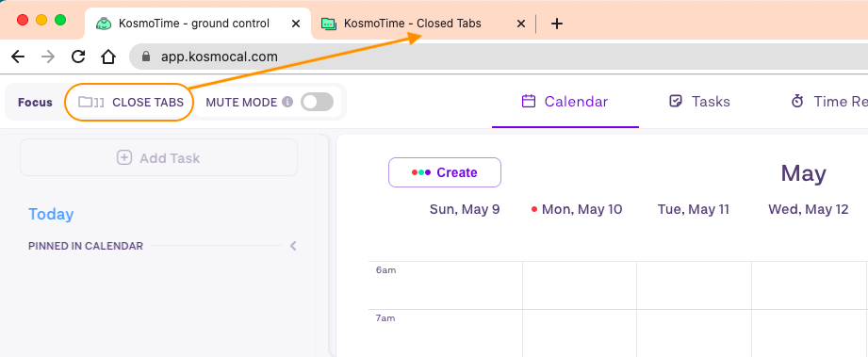The image size is (868, 357).
Task: Close the KosmoTime - ground control tab
Action: (296, 24)
